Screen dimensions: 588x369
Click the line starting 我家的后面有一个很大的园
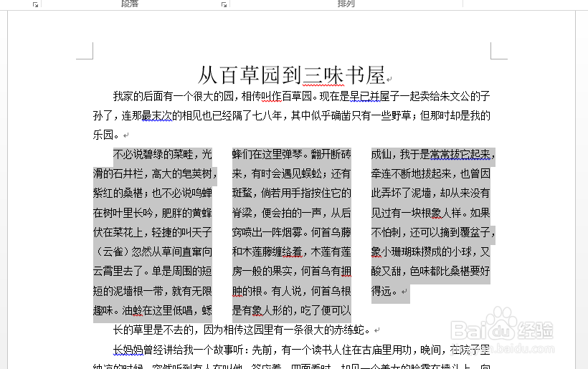301,96
